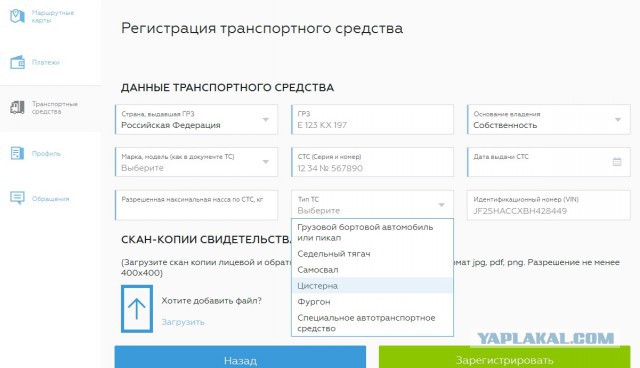Click the Зарегистрировать button
This screenshot has width=640, height=368.
(x=504, y=357)
